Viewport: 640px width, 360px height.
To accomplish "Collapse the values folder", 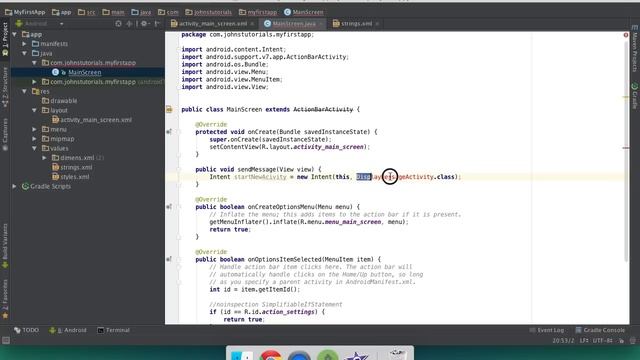I will coord(35,148).
